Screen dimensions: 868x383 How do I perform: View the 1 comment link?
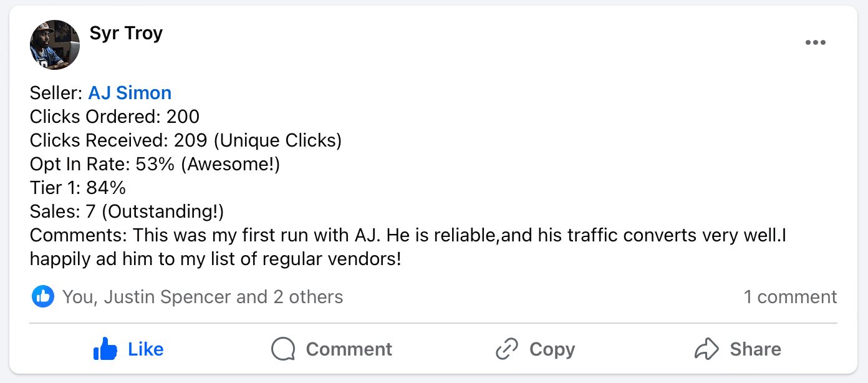point(790,297)
